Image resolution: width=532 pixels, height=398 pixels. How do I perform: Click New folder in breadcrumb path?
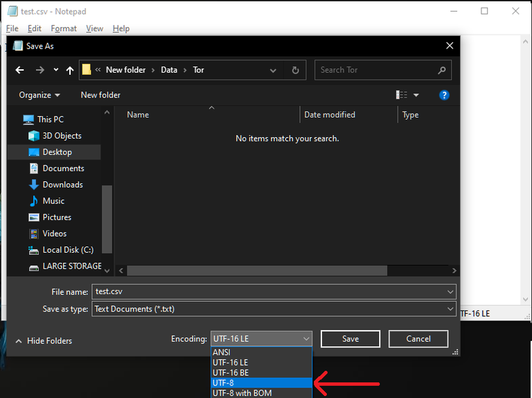125,70
